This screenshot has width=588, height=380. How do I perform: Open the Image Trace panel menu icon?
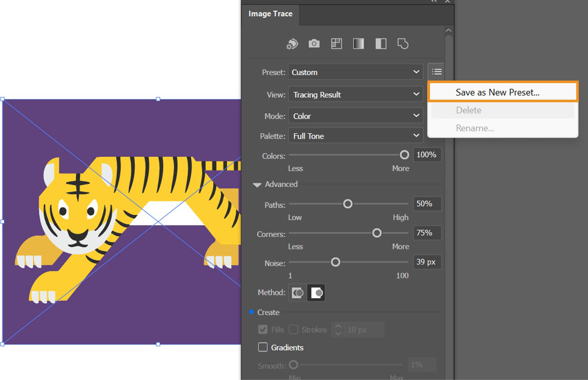tap(437, 71)
